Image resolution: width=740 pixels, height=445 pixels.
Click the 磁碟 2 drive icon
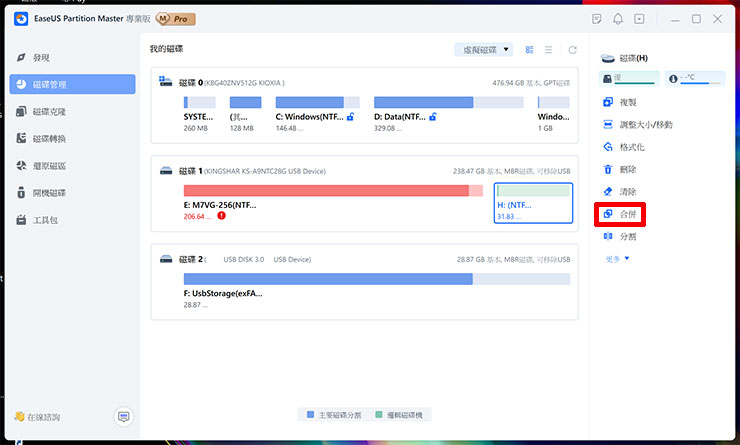(x=166, y=259)
